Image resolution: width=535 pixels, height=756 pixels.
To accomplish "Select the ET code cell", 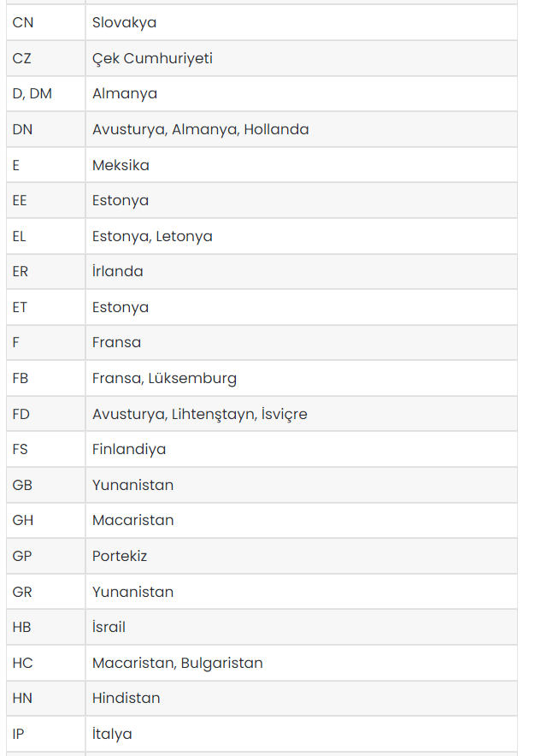I will [46, 307].
